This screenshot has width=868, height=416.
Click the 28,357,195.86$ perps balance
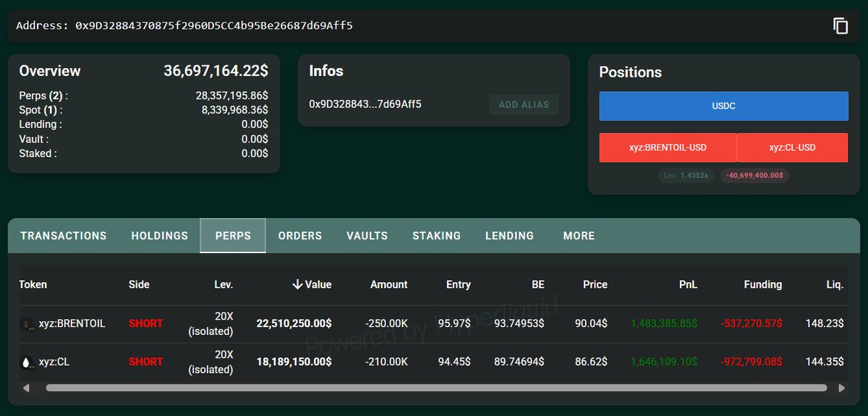click(232, 95)
